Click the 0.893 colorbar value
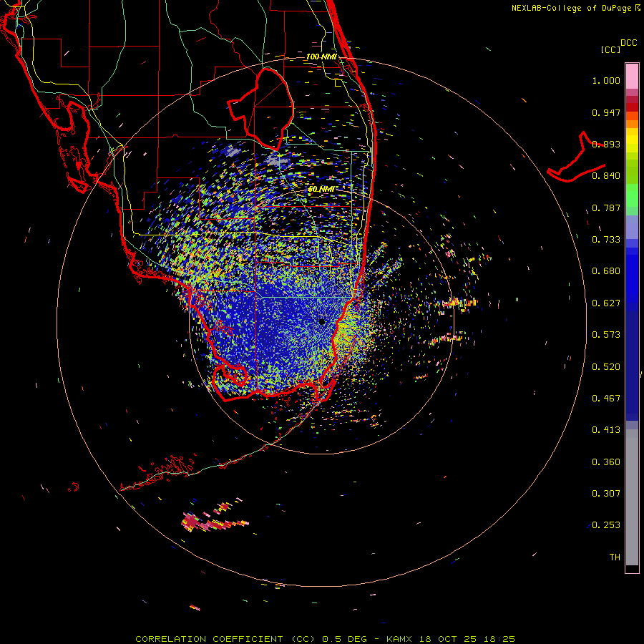Image resolution: width=644 pixels, height=644 pixels. point(606,144)
